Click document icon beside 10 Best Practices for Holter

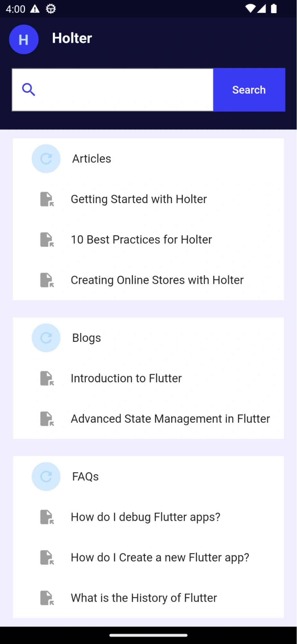click(x=47, y=240)
